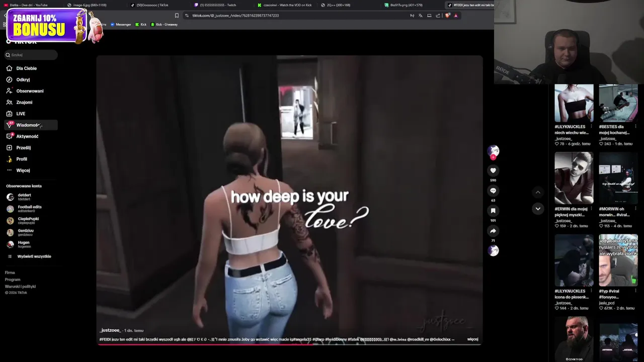The height and width of the screenshot is (362, 644).
Task: Expand the 'Więcej' sidebar menu
Action: (23, 170)
